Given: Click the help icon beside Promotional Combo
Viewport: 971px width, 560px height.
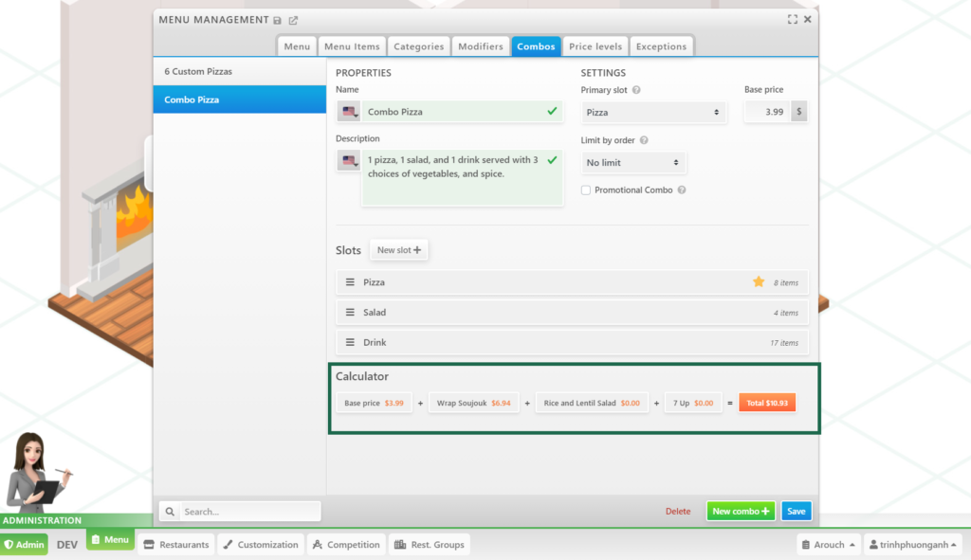Looking at the screenshot, I should pyautogui.click(x=682, y=190).
